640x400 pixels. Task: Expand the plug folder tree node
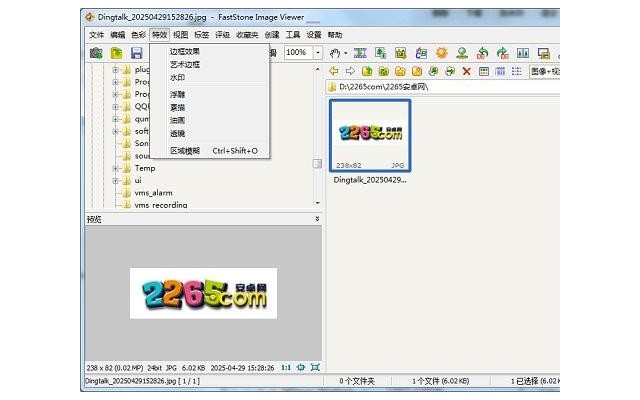tap(116, 70)
